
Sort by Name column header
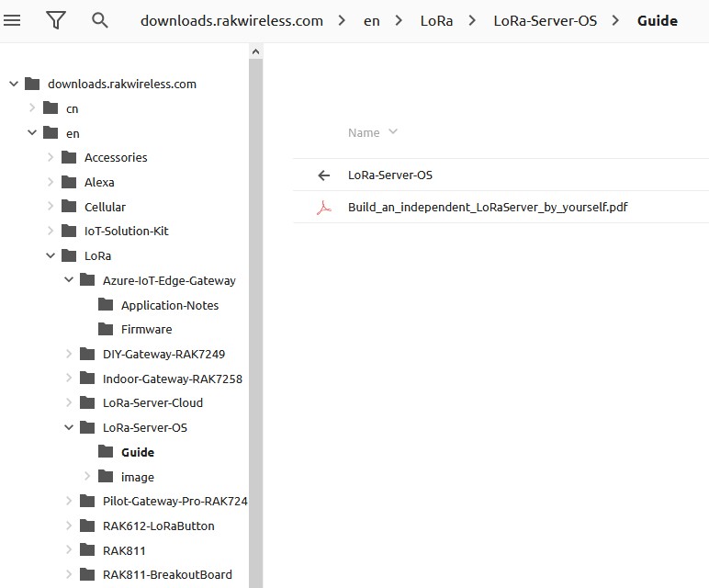click(373, 132)
